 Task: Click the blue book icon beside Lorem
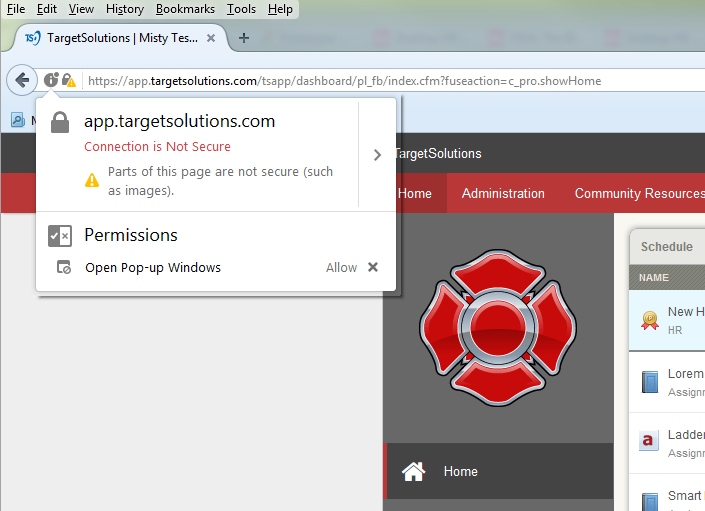pyautogui.click(x=650, y=382)
